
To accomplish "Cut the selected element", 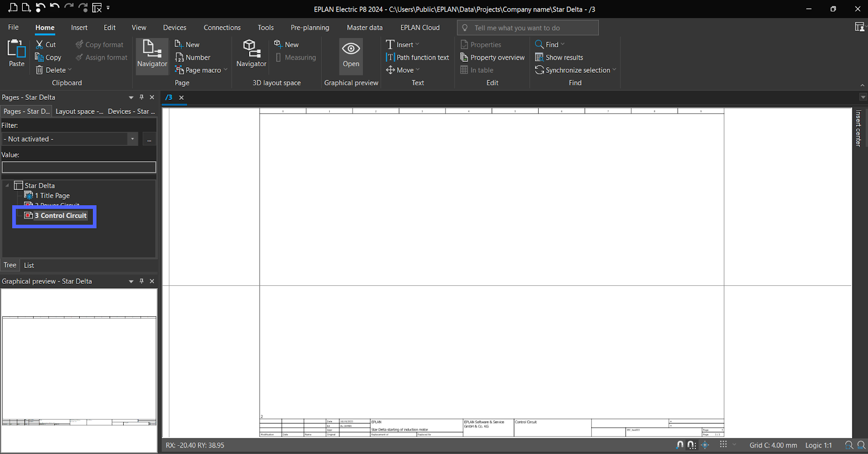I will (46, 44).
